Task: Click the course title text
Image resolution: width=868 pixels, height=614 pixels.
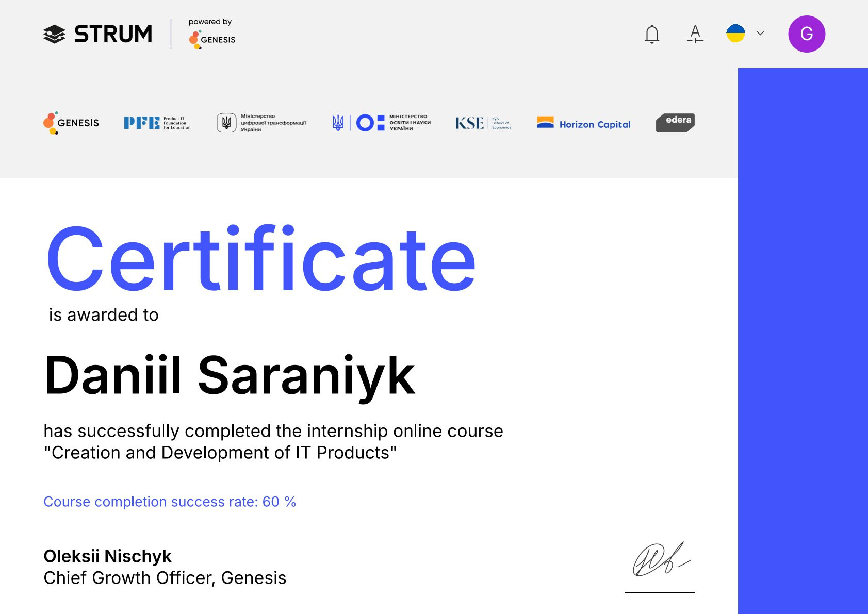Action: click(220, 453)
